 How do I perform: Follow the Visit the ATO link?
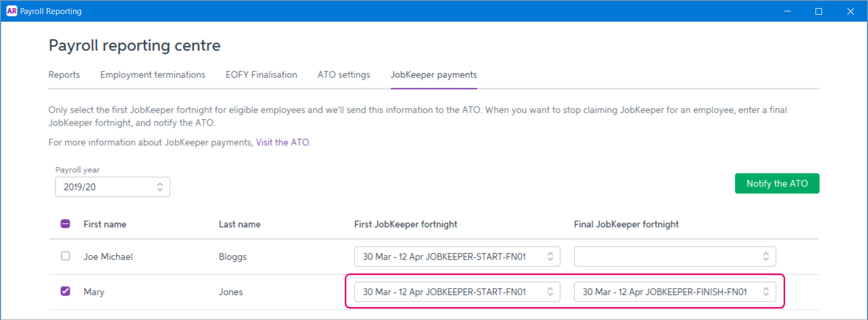coord(282,142)
